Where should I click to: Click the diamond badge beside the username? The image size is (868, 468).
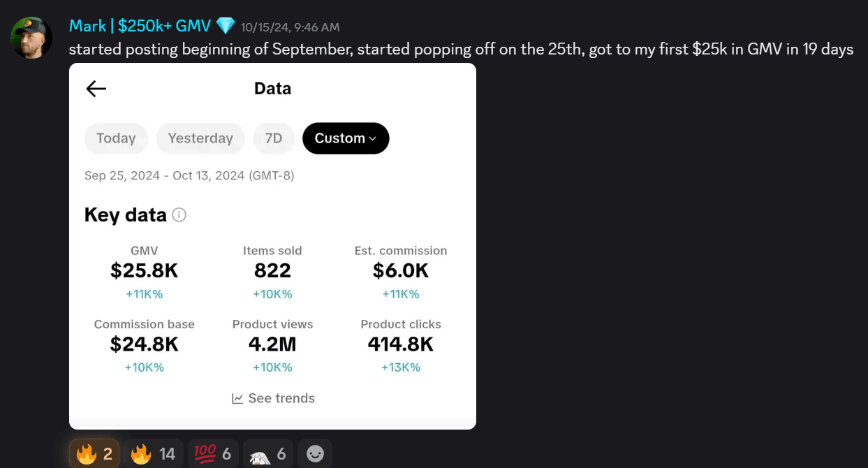click(x=226, y=27)
